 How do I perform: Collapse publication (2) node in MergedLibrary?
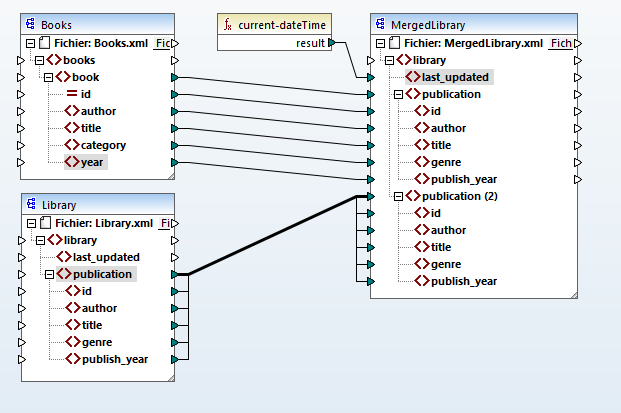click(400, 196)
